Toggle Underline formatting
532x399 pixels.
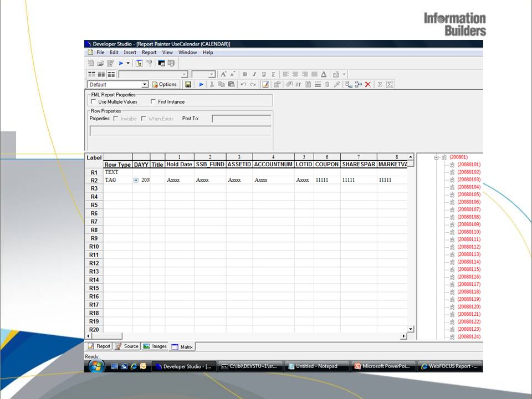pyautogui.click(x=264, y=74)
